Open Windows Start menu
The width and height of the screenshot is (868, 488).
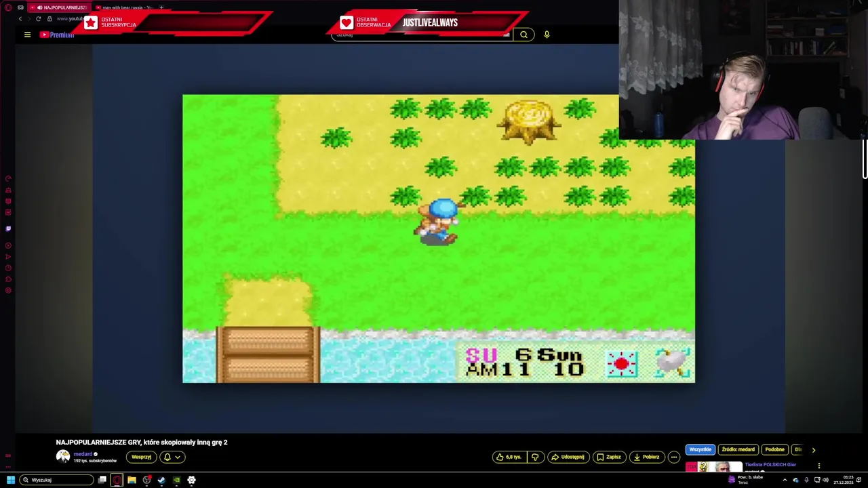(x=11, y=480)
